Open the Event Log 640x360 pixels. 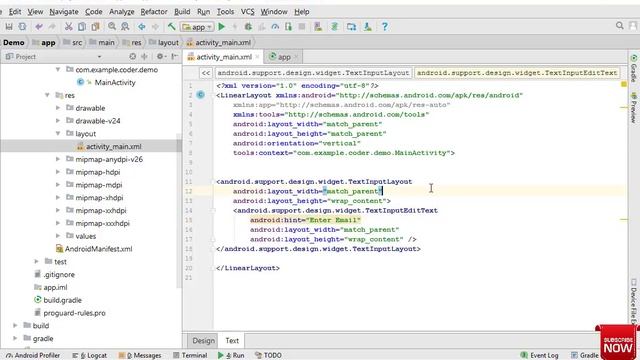tap(539, 356)
